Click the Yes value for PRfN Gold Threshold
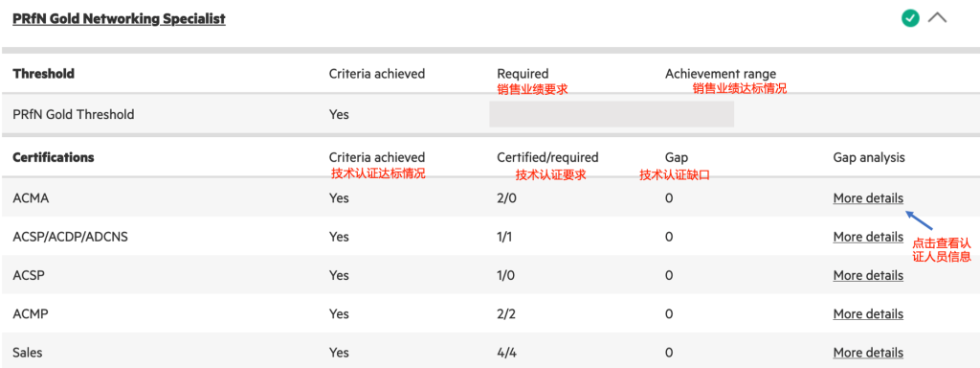The image size is (980, 368). pyautogui.click(x=339, y=115)
